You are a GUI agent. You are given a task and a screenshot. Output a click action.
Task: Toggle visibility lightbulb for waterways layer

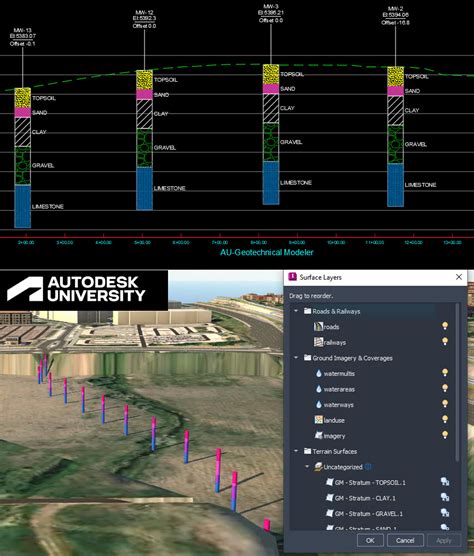pos(445,404)
